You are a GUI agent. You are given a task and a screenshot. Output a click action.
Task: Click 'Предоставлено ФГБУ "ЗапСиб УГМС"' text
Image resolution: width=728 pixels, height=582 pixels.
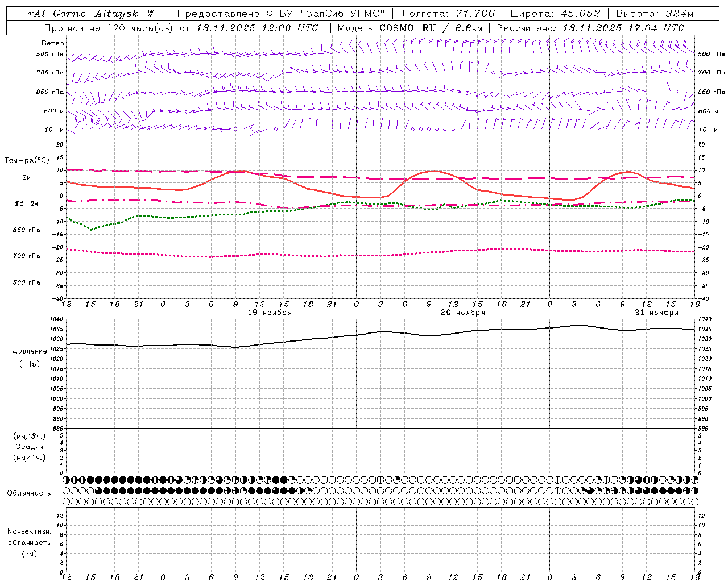point(281,14)
